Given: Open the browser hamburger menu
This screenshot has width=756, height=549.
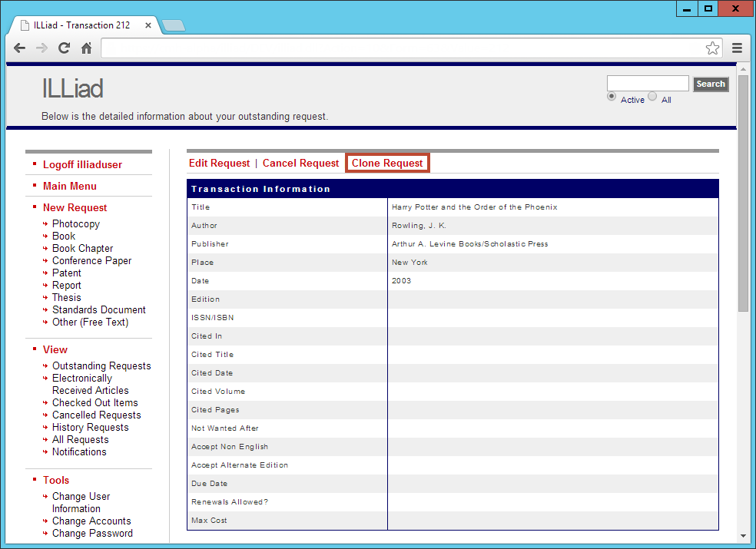Looking at the screenshot, I should click(x=737, y=48).
